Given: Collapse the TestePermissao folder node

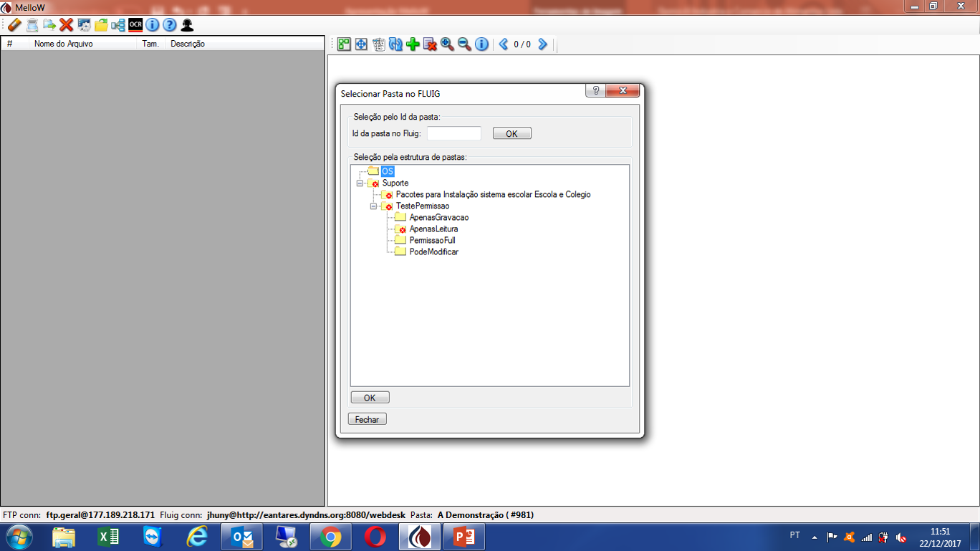Looking at the screenshot, I should 373,206.
